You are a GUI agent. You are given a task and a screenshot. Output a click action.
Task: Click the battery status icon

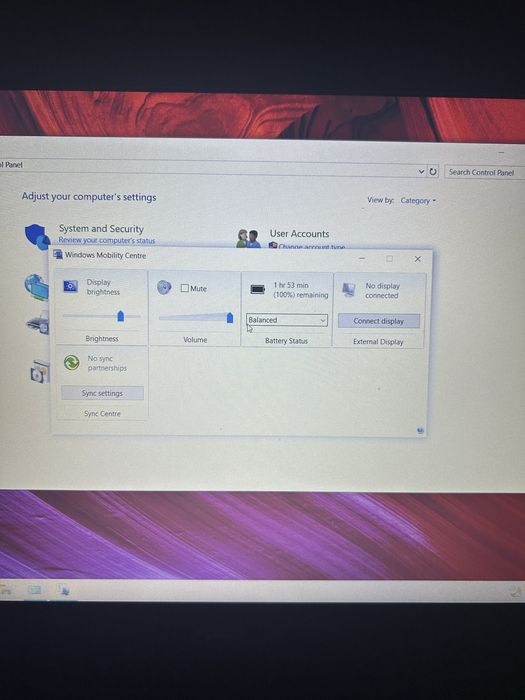point(258,289)
